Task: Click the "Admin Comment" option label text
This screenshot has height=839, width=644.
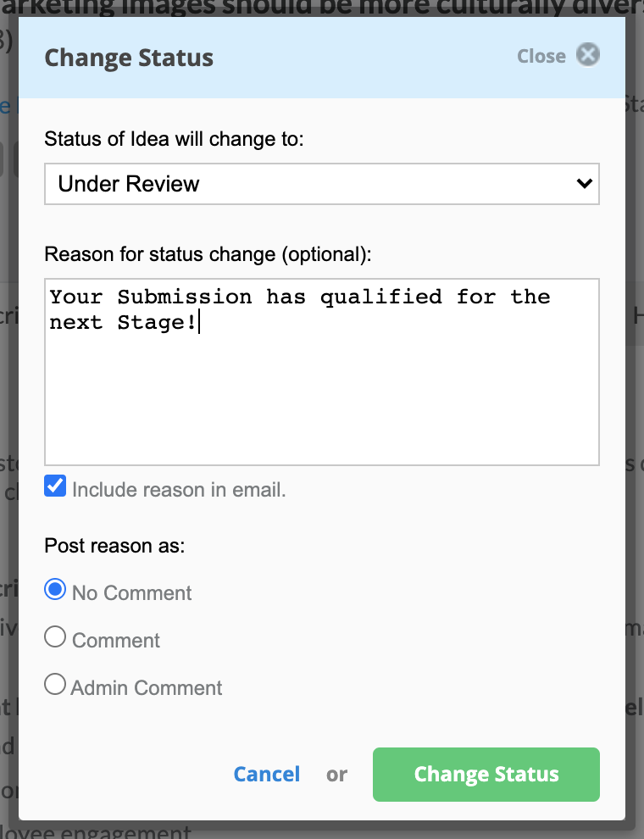Action: [x=146, y=688]
